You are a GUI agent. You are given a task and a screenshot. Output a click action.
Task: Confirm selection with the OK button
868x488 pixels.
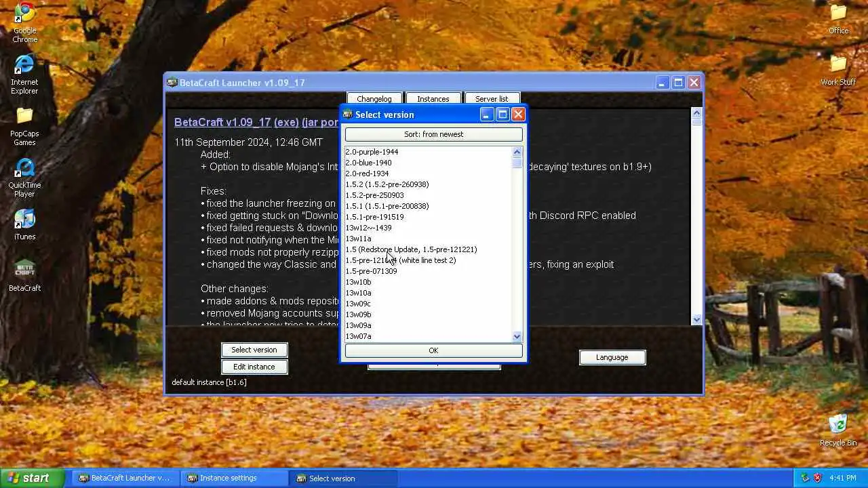[434, 350]
